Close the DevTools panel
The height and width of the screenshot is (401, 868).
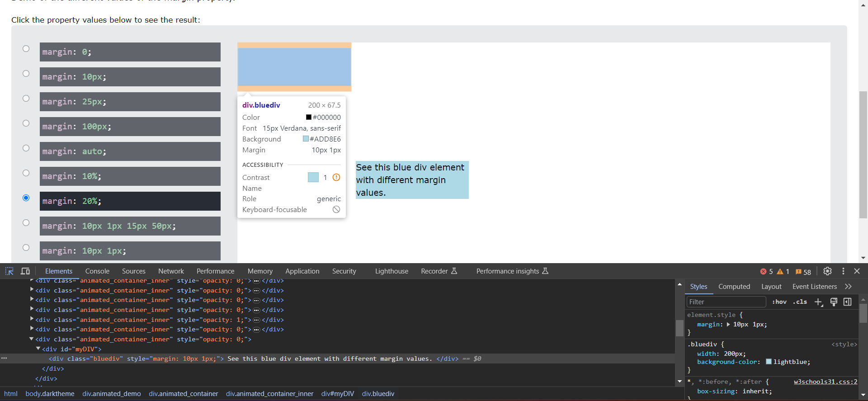tap(857, 271)
